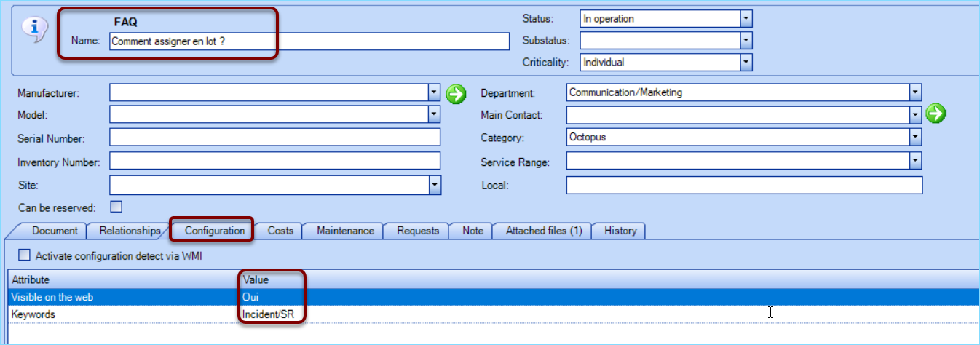This screenshot has height=345, width=980.
Task: Select the Keywords attribute row
Action: pyautogui.click(x=33, y=314)
